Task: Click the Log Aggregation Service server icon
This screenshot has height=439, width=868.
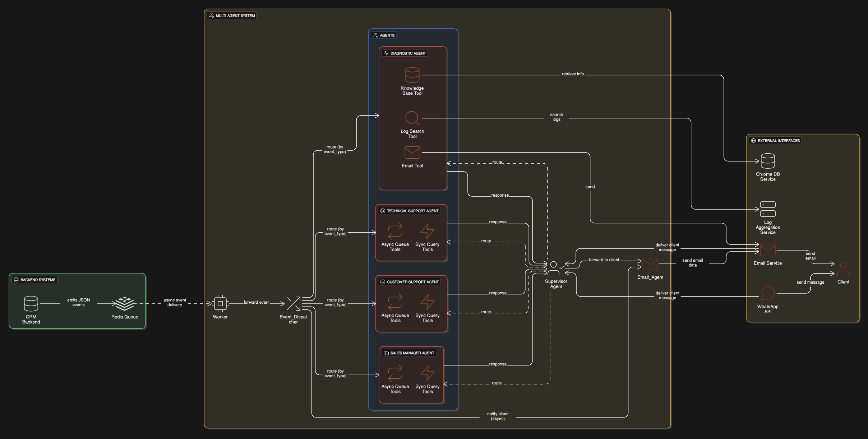Action: 768,209
